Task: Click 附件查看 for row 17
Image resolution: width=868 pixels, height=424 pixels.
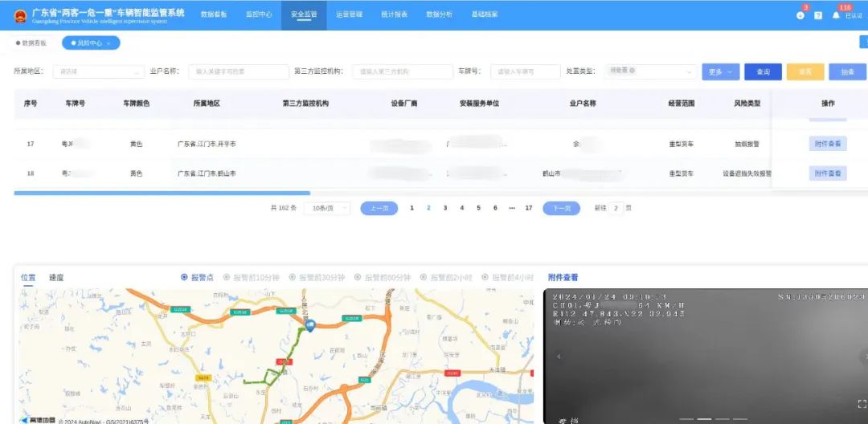Action: (828, 144)
